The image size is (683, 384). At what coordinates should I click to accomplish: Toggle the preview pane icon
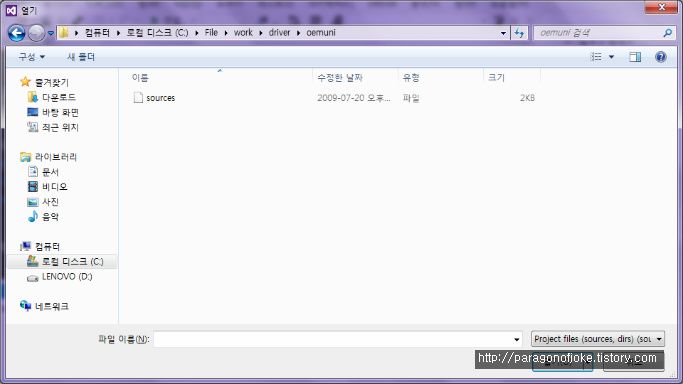point(635,57)
